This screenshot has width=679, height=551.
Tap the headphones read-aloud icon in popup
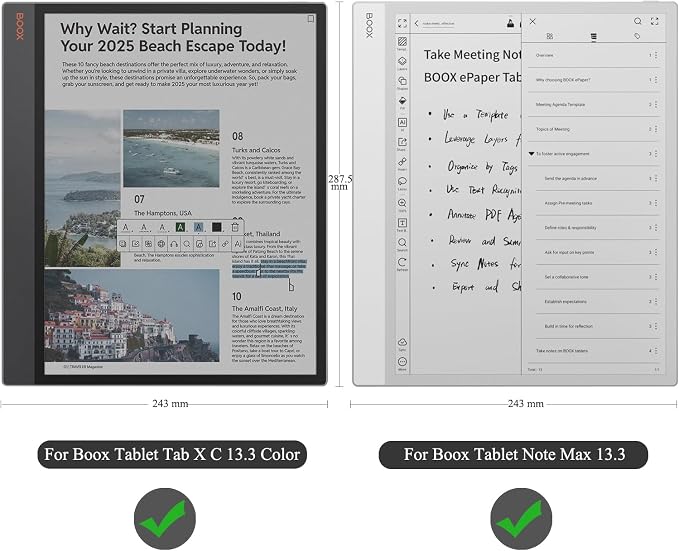pyautogui.click(x=174, y=244)
